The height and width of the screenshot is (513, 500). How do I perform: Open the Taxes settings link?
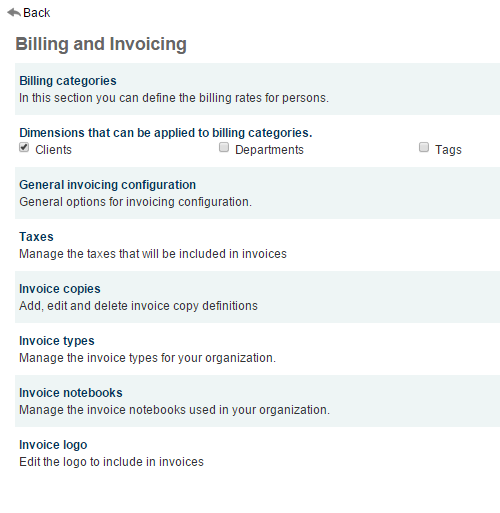(36, 237)
